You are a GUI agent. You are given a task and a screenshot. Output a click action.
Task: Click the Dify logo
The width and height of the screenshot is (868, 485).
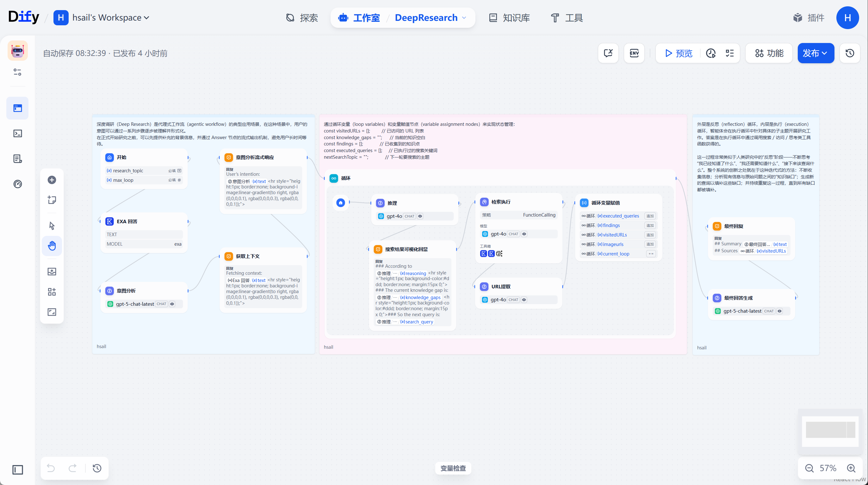point(24,17)
